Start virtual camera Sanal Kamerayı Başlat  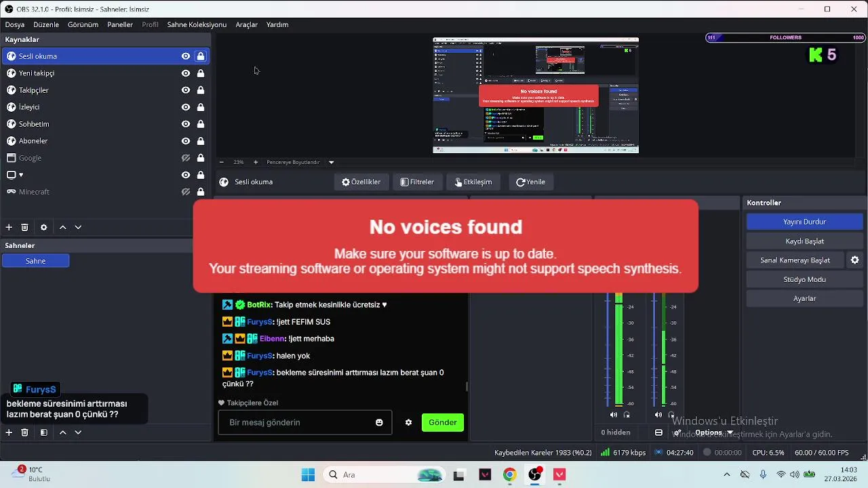click(x=795, y=260)
